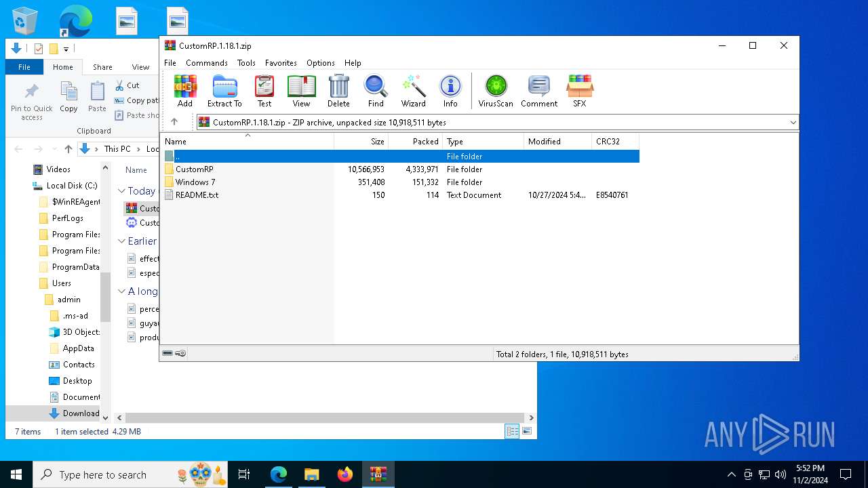Click the Extract To toolbar icon

[x=224, y=91]
